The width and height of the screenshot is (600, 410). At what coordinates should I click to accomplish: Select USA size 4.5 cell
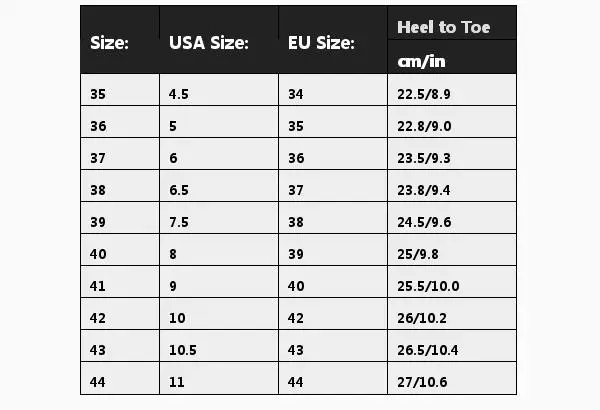tap(179, 93)
